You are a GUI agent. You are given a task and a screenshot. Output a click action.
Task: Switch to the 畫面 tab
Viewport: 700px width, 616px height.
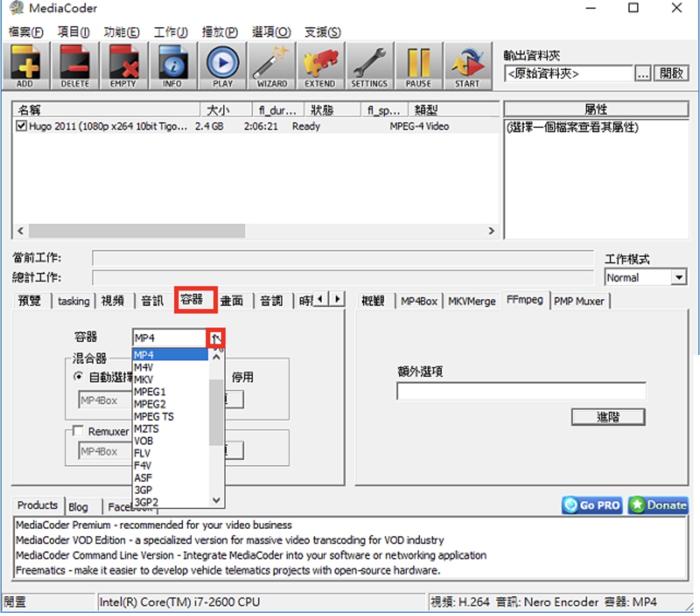(x=232, y=301)
